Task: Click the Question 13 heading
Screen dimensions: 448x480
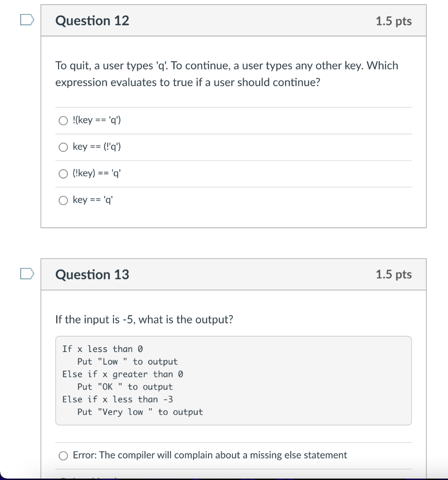Action: click(92, 275)
